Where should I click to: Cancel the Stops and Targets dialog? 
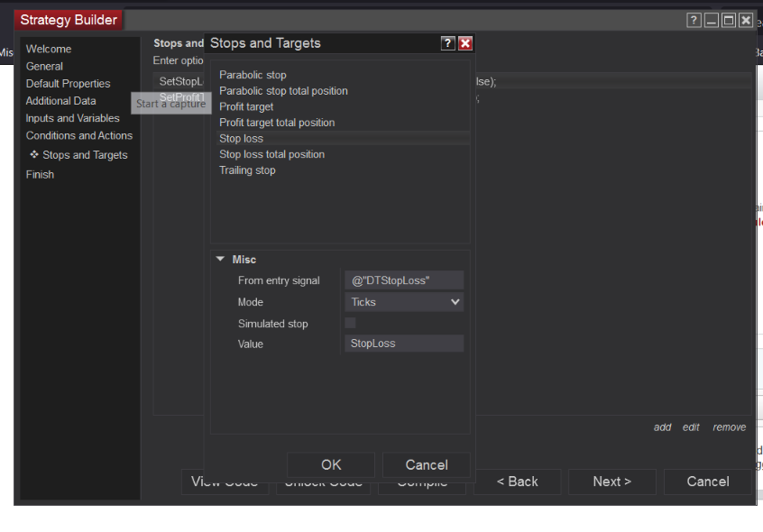pyautogui.click(x=427, y=465)
